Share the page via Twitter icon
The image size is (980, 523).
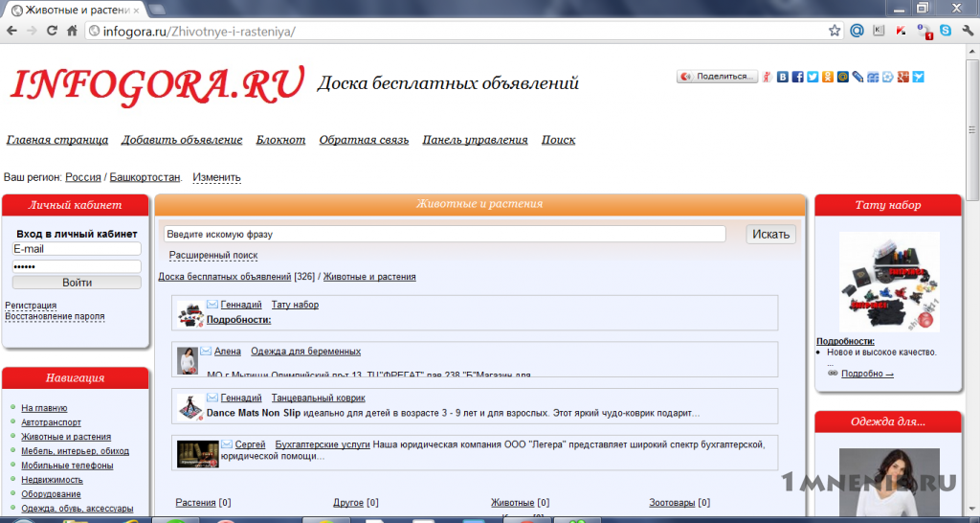click(813, 77)
